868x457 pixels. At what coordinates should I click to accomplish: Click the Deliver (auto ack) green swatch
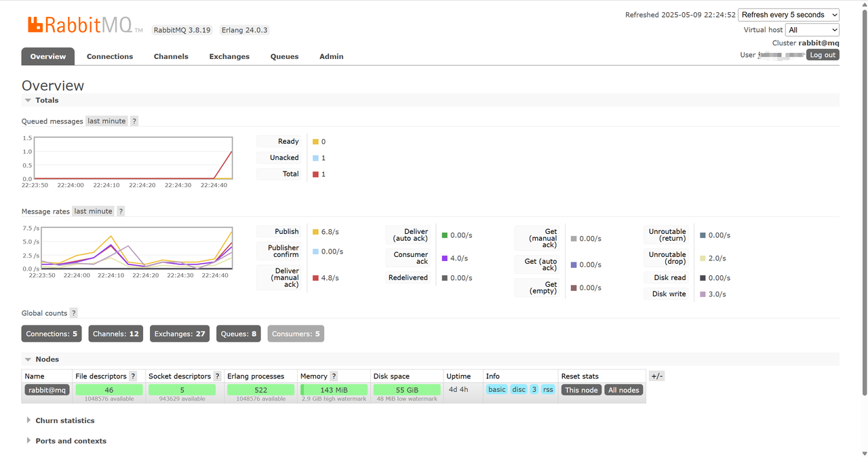tap(444, 235)
